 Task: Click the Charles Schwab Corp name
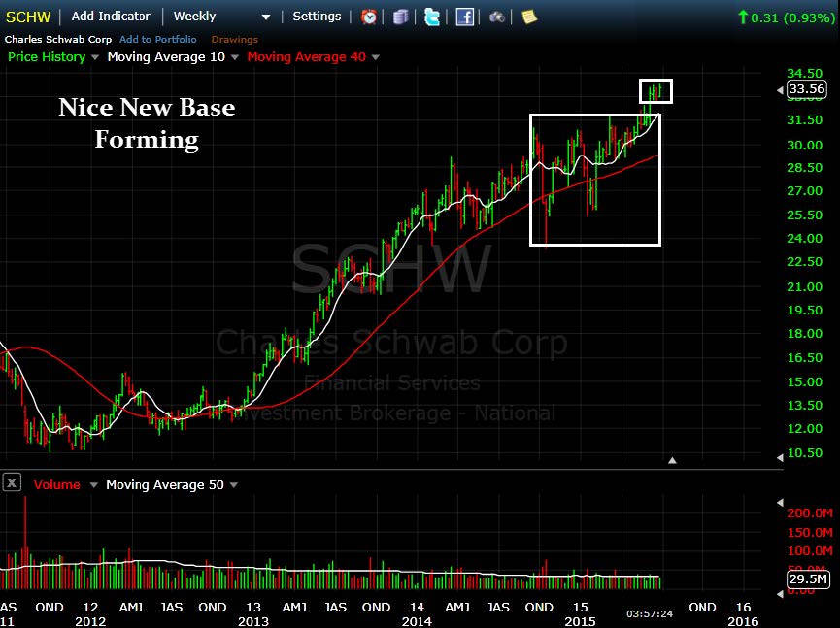[58, 39]
